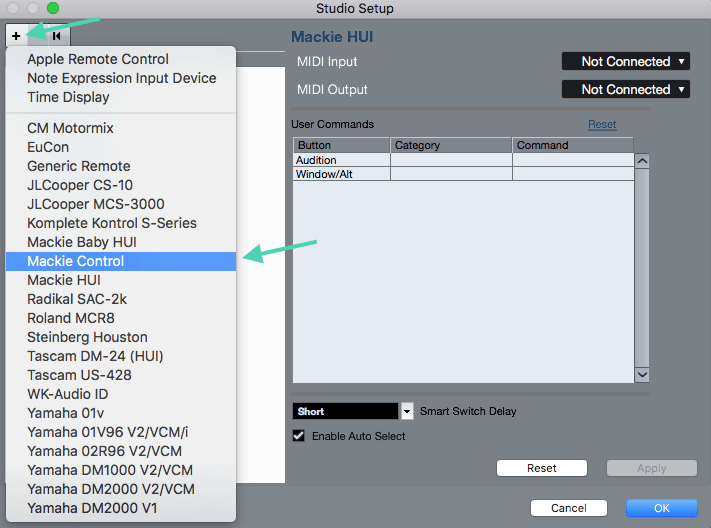Select Yamaha 01V96 V2/VCM/i entry
Screen dimensions: 711x528
click(x=121, y=433)
